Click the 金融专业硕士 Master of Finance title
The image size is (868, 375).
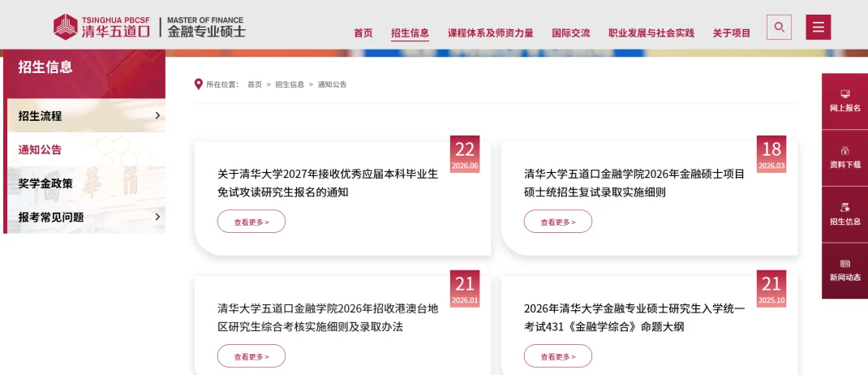click(x=205, y=27)
